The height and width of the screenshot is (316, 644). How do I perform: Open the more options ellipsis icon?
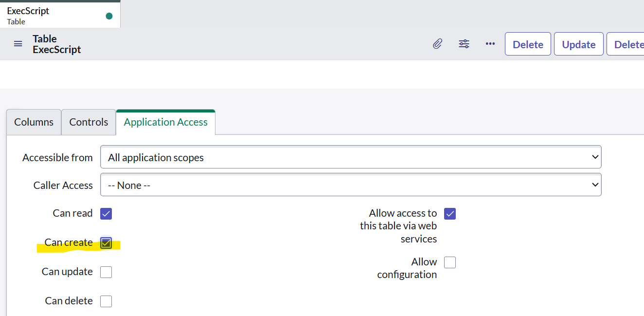click(x=490, y=44)
